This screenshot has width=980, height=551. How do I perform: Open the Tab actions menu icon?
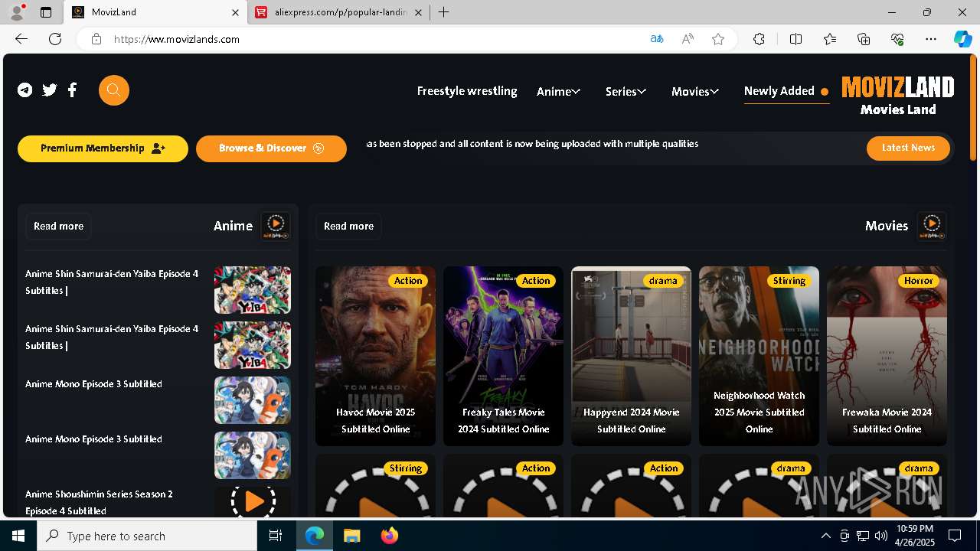[46, 12]
